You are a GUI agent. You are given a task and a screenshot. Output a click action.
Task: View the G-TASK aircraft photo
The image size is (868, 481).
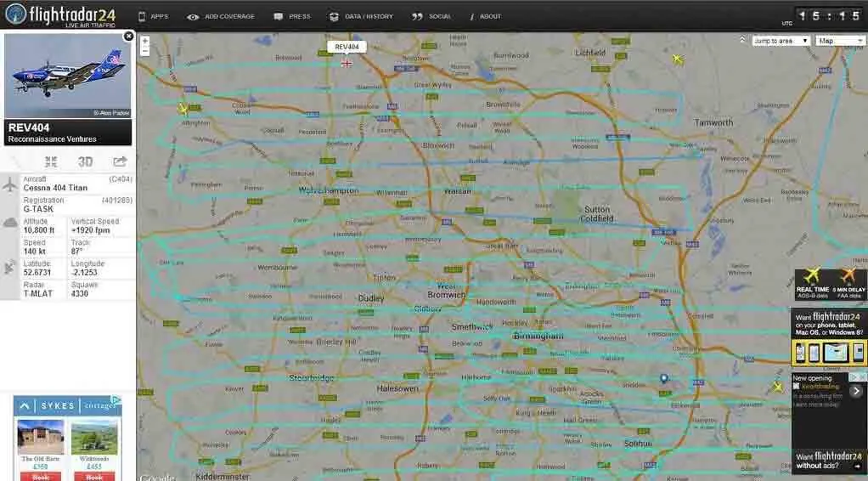[x=68, y=76]
